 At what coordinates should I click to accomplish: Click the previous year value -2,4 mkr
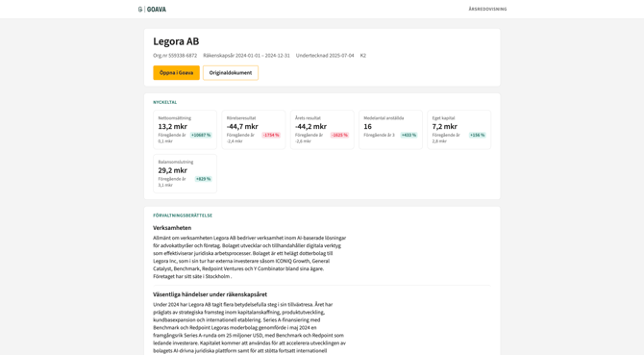tap(235, 141)
